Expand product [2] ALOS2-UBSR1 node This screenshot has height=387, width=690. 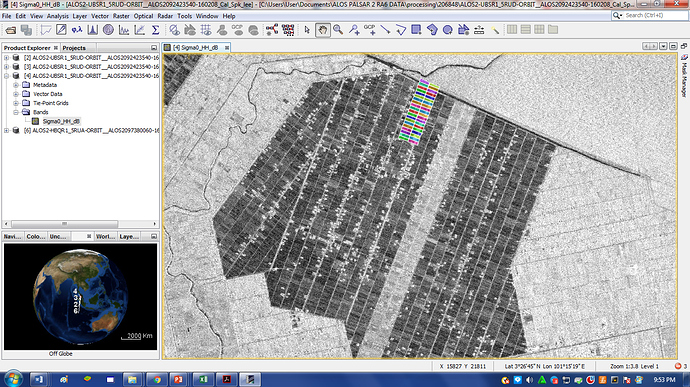point(6,58)
